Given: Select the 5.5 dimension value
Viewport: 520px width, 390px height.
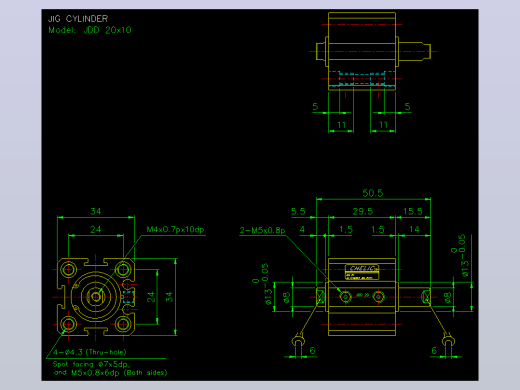Looking at the screenshot, I should 298,211.
